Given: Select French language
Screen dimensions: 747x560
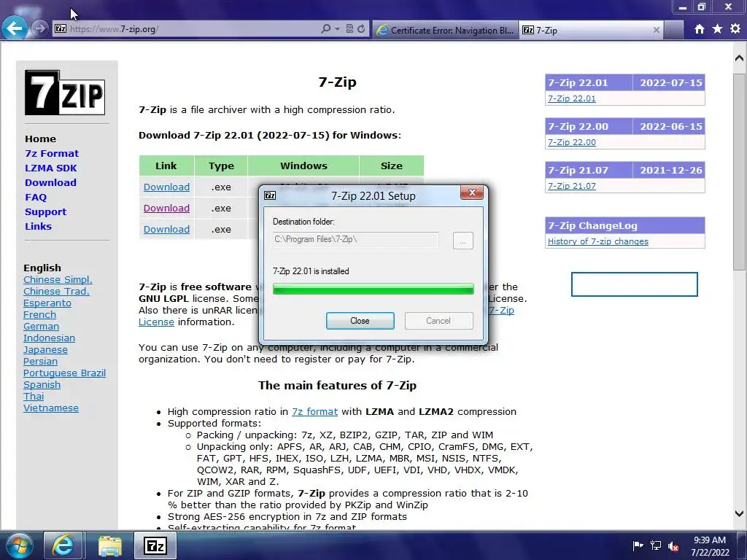Looking at the screenshot, I should pos(39,315).
